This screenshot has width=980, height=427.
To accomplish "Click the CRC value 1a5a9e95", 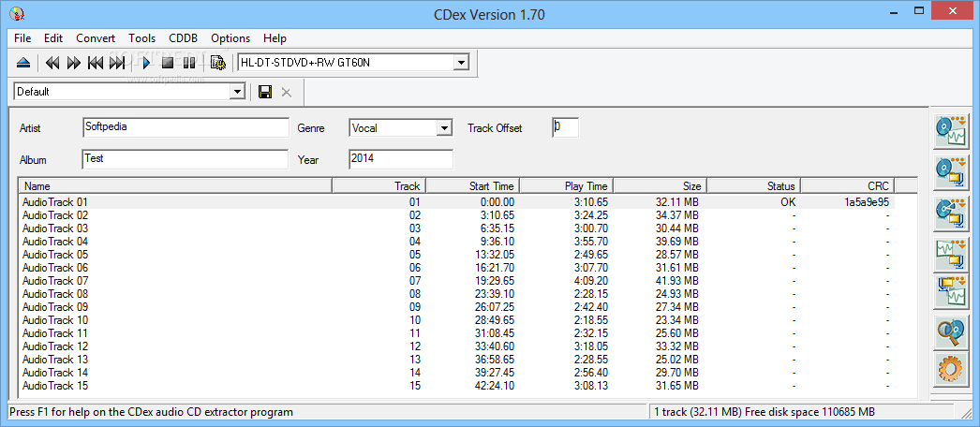I will pyautogui.click(x=868, y=202).
